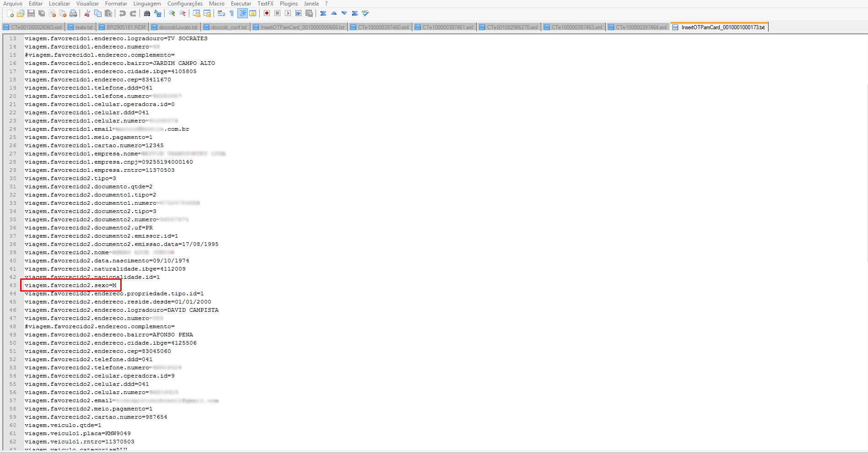Viewport: 868px width, 453px height.
Task: Open the Janela menu
Action: point(311,4)
